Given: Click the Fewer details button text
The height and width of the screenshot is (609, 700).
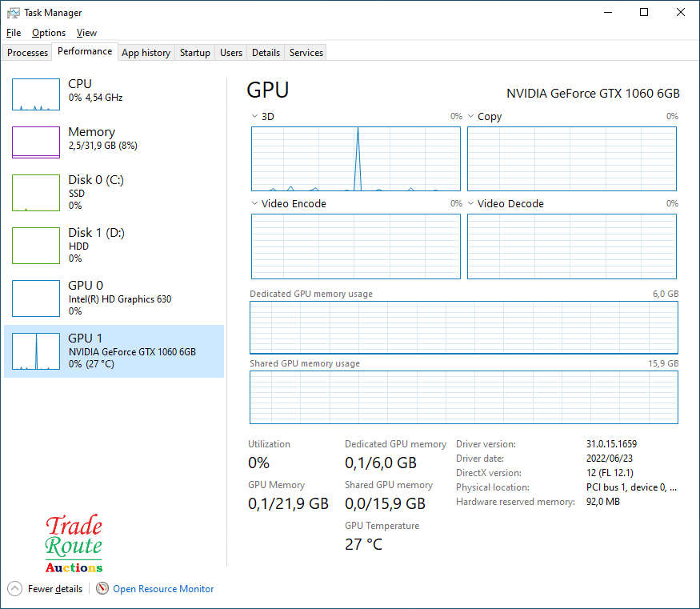Looking at the screenshot, I should 55,588.
